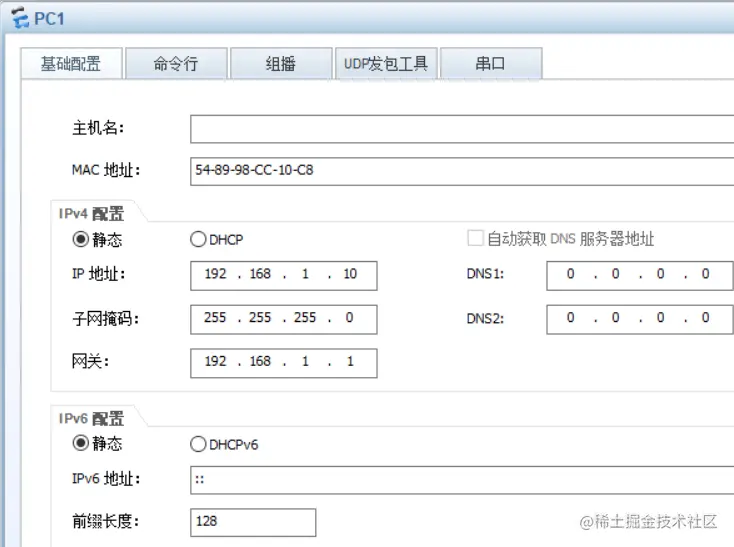Click the IP 地址 label
Viewport: 734px width, 547px height.
pyautogui.click(x=98, y=274)
